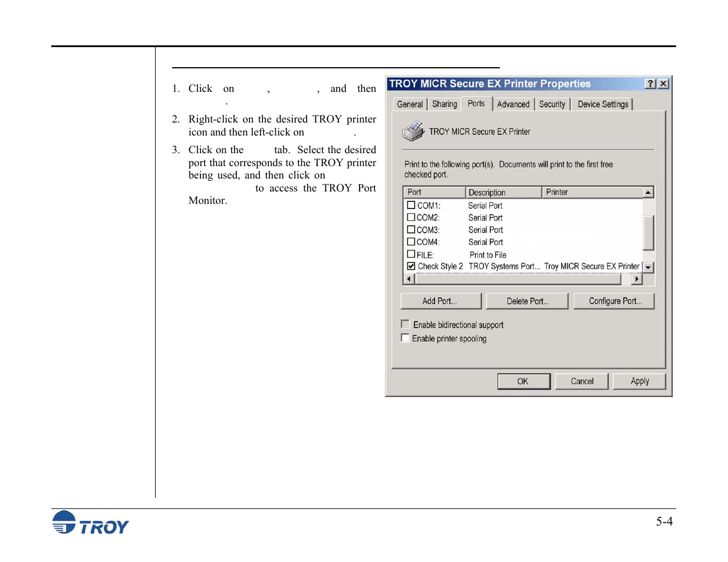Sort by the Port column header
The height and width of the screenshot is (562, 728).
click(434, 192)
